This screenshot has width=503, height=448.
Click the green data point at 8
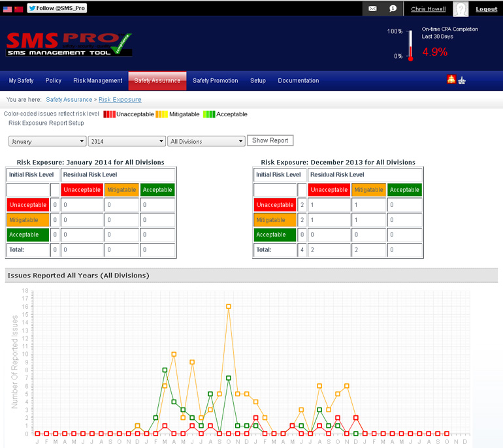(x=165, y=370)
